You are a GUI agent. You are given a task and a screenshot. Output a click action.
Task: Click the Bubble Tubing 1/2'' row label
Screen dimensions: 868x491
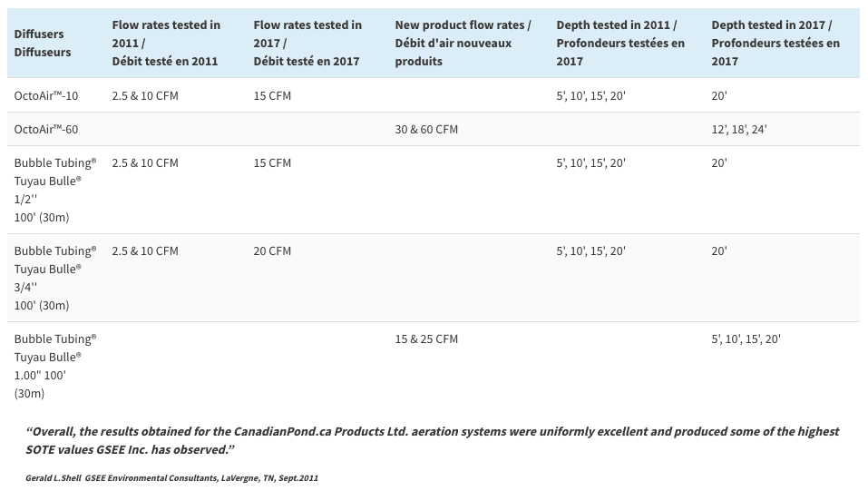point(54,190)
